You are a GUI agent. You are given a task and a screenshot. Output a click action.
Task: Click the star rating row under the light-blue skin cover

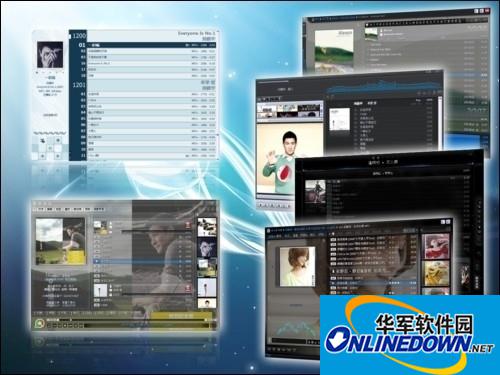(50, 72)
